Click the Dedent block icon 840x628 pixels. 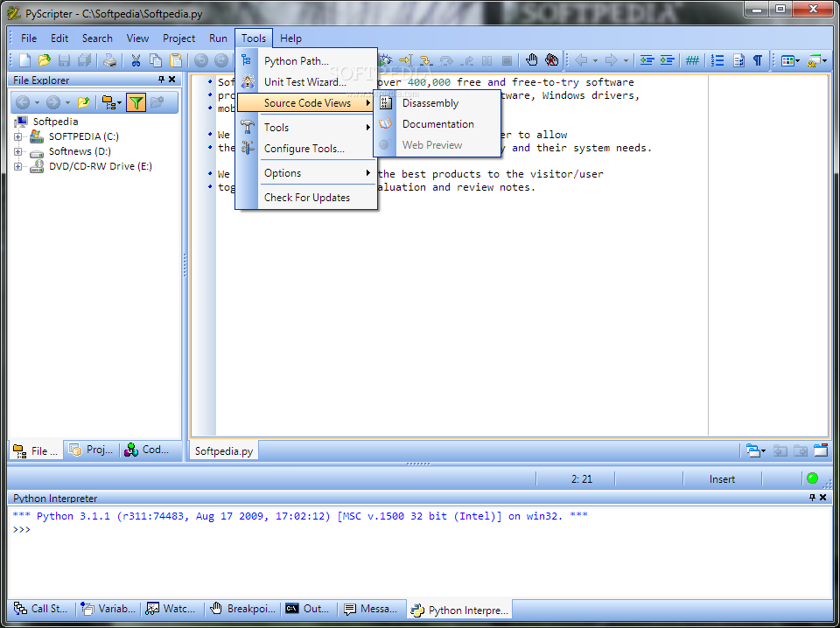647,60
